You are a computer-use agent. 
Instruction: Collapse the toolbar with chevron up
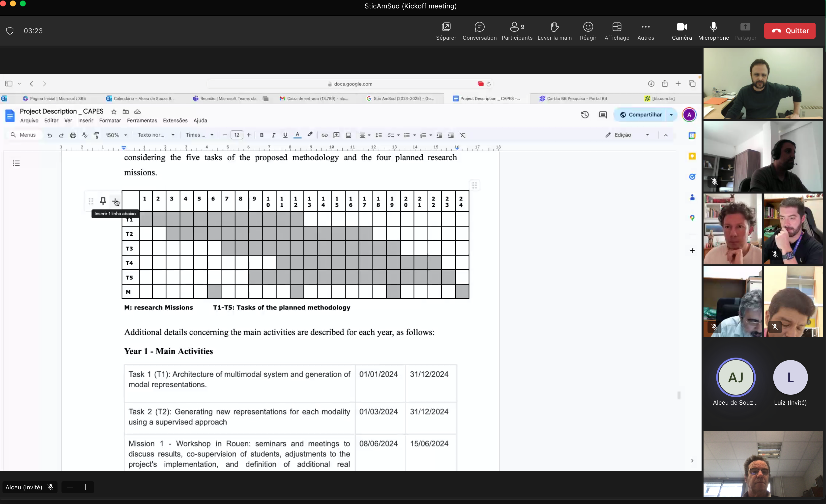coord(666,135)
